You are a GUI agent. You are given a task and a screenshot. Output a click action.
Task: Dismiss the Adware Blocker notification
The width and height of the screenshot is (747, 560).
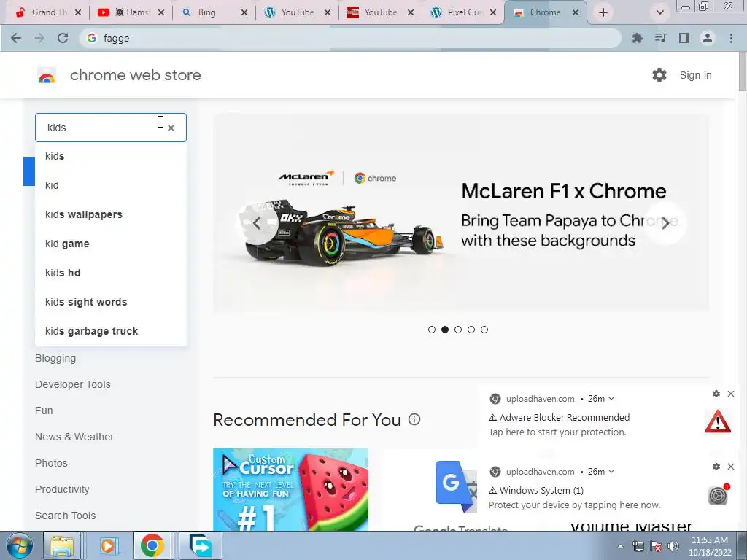731,394
